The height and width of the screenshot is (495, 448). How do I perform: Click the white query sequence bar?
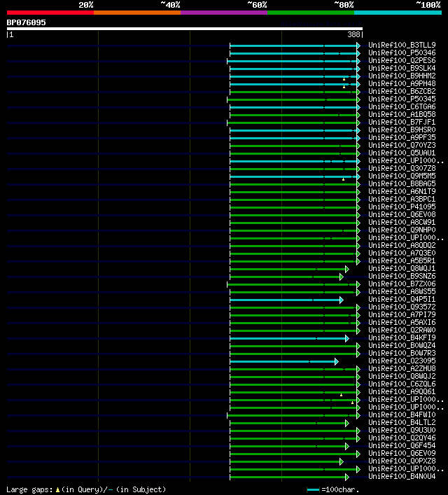[x=185, y=29]
